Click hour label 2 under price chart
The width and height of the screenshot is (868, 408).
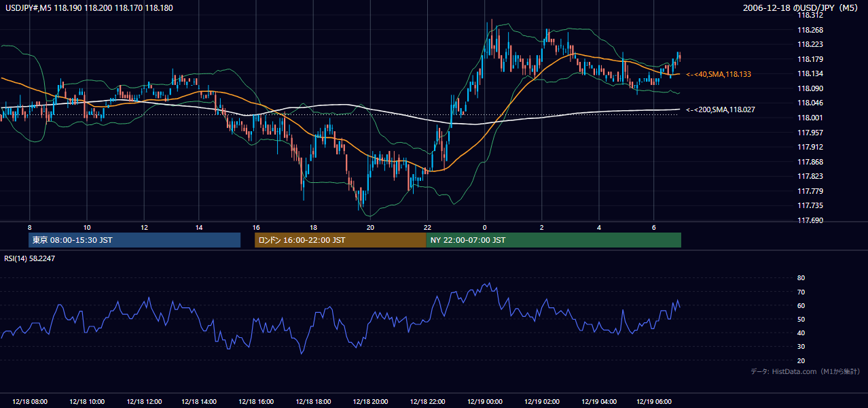(x=542, y=227)
